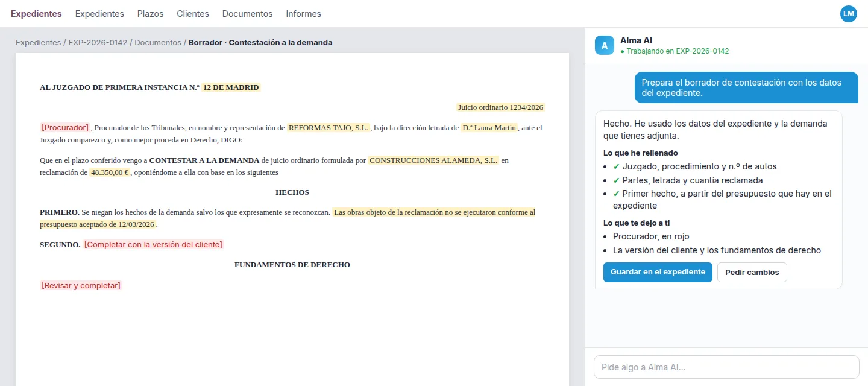
Task: Go to the Plazos tab
Action: point(151,13)
